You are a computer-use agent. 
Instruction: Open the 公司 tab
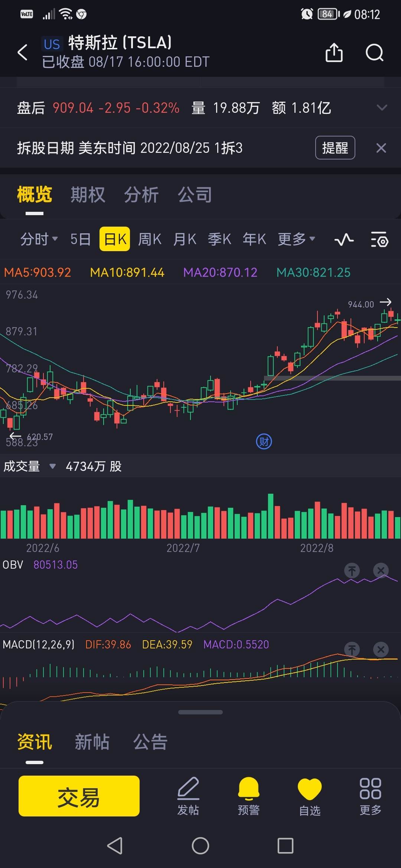tap(195, 195)
